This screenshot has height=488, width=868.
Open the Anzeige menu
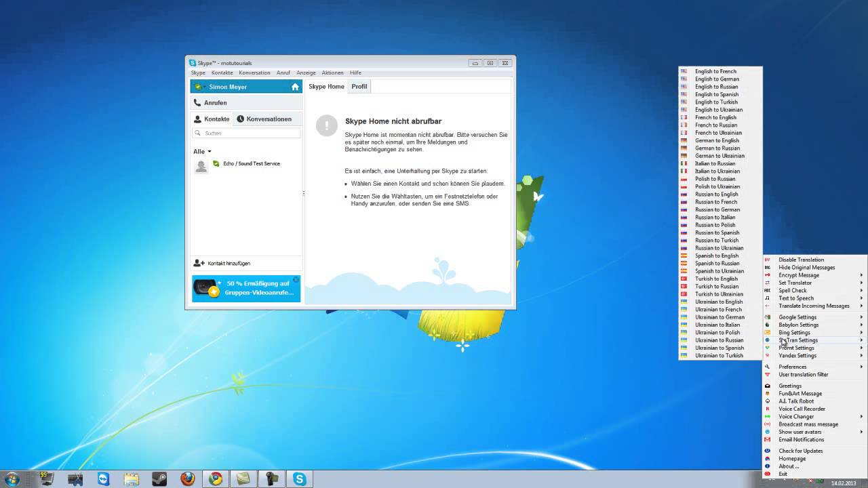click(306, 73)
